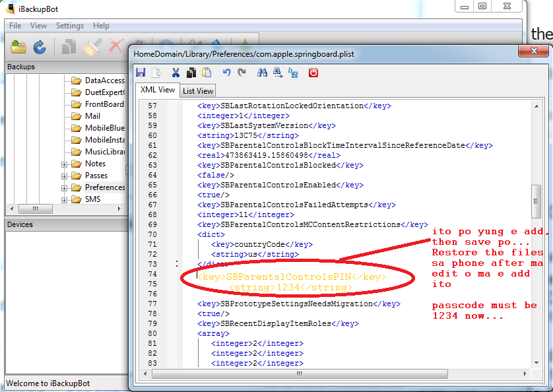
Task: Click the duplicate backup pages icon
Action: (69, 47)
